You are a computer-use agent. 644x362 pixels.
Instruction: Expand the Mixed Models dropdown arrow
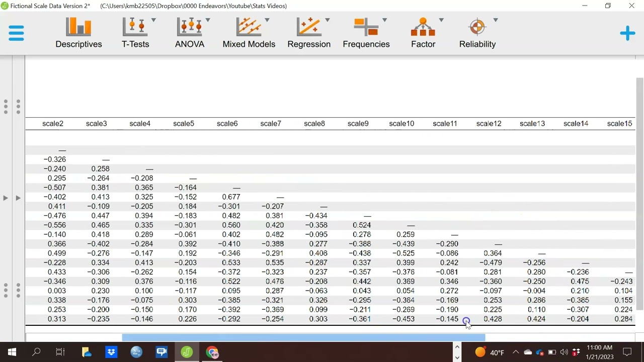[267, 20]
